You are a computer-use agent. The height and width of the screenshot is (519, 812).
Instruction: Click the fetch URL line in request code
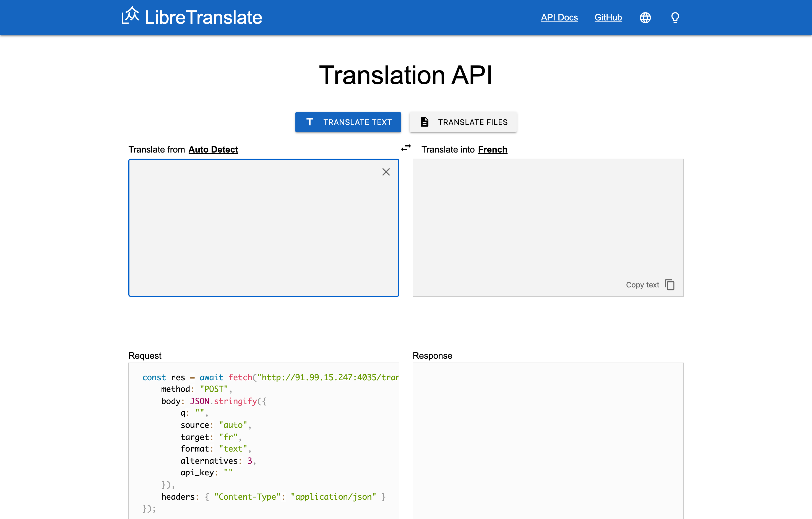click(x=270, y=377)
